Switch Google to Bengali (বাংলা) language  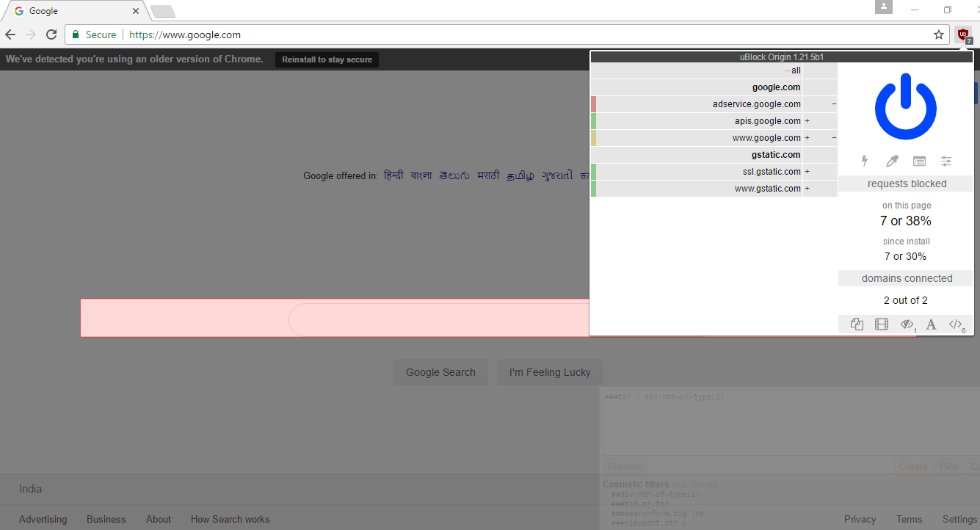pyautogui.click(x=421, y=175)
